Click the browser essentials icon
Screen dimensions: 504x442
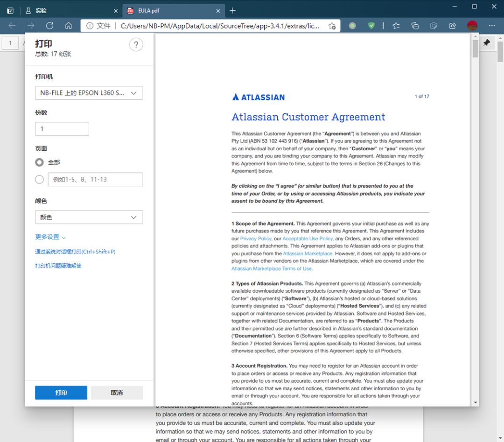(x=434, y=26)
